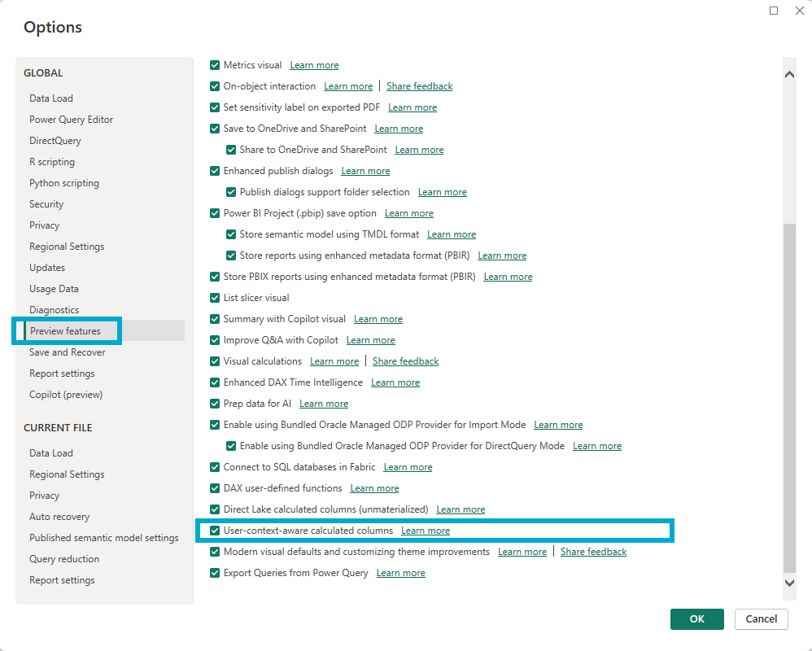Toggle Direct Lake calculated columns (unmaterialized)
This screenshot has height=651, width=812.
pyautogui.click(x=215, y=509)
